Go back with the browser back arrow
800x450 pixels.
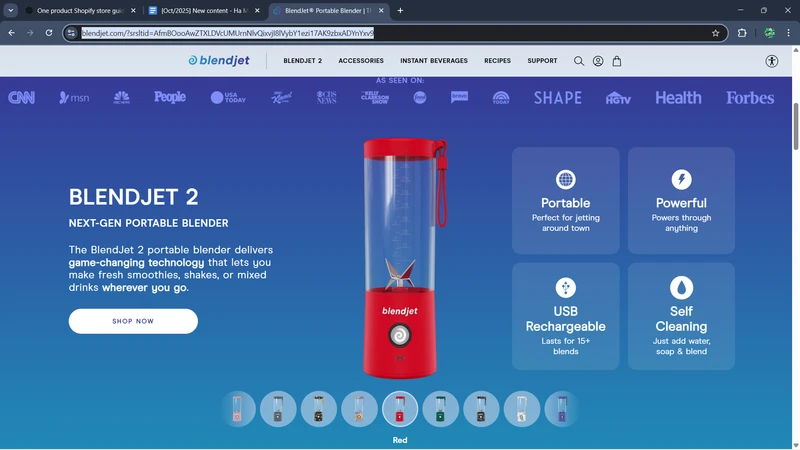tap(11, 33)
